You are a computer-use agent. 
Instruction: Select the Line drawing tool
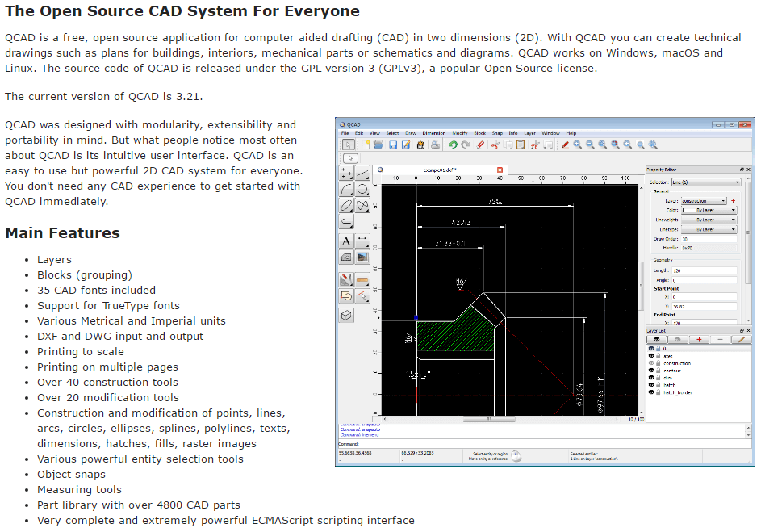[362, 173]
